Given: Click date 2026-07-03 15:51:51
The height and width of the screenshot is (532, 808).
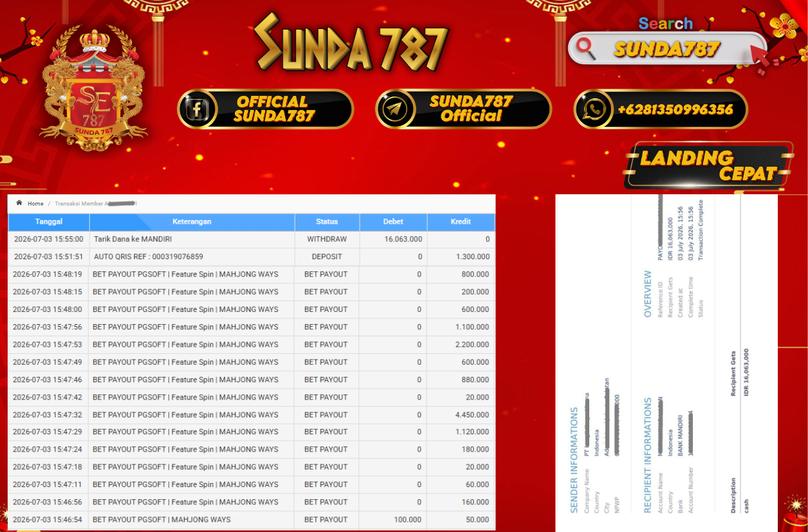Looking at the screenshot, I should pyautogui.click(x=49, y=257).
